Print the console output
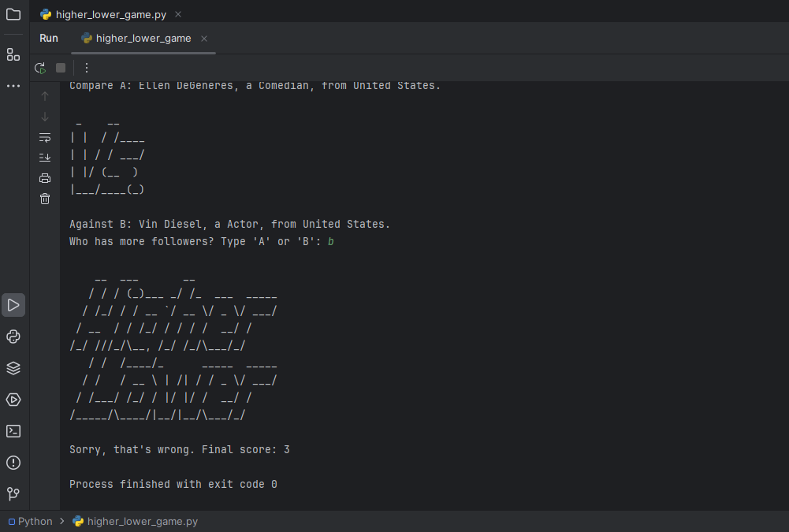 [x=45, y=178]
